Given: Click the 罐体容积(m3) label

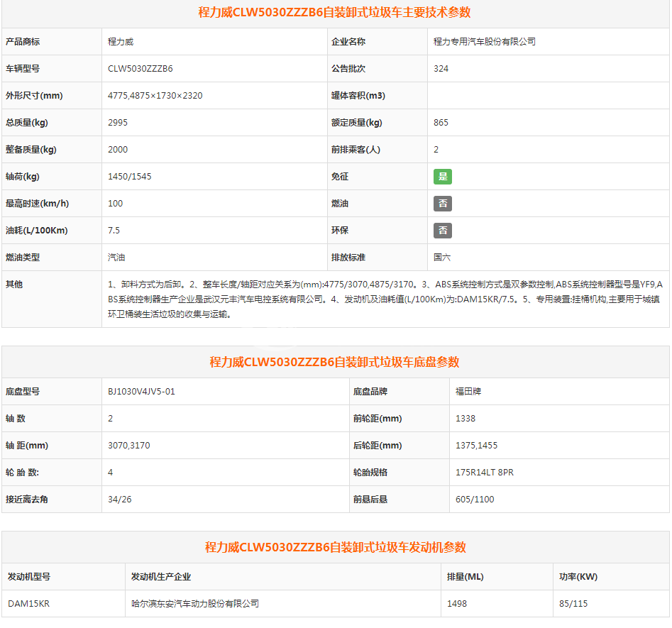Looking at the screenshot, I should click(358, 96).
